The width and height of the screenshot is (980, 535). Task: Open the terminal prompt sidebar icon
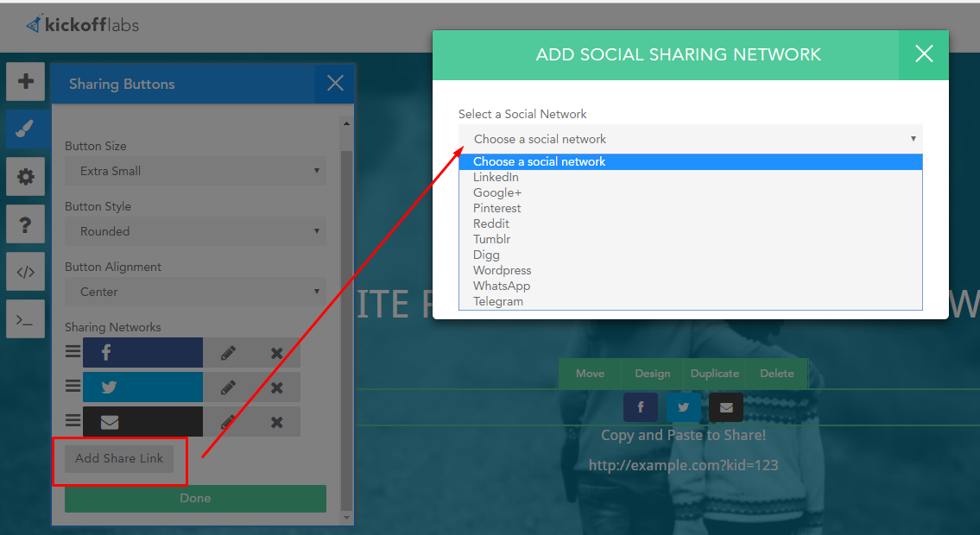[x=26, y=319]
